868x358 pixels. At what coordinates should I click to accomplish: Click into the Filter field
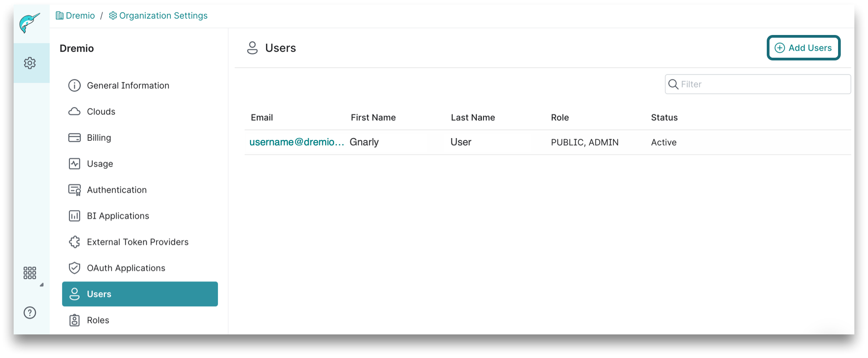[758, 84]
